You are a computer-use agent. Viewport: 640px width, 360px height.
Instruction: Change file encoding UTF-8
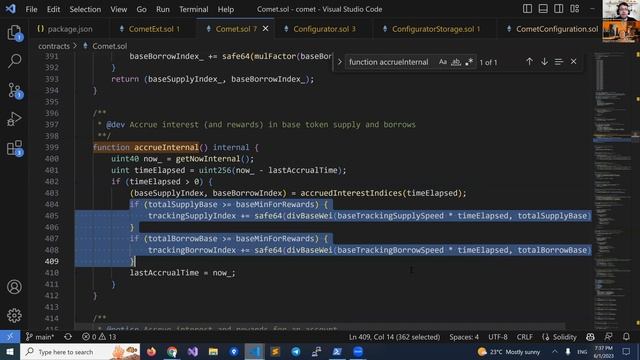tap(498, 337)
